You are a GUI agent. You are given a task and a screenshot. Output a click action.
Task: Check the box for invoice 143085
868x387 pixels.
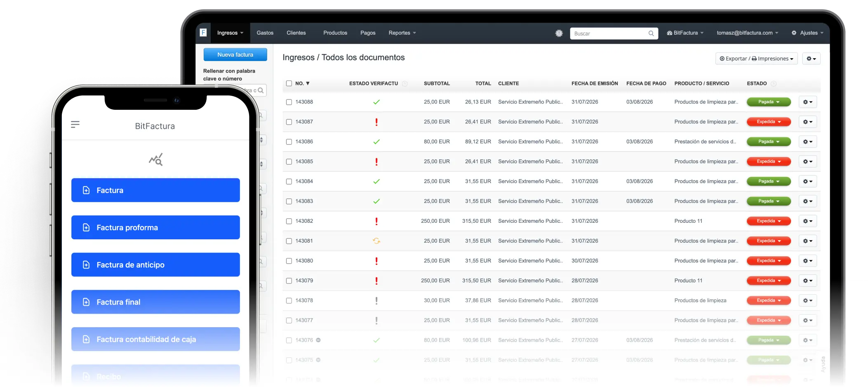pyautogui.click(x=289, y=162)
